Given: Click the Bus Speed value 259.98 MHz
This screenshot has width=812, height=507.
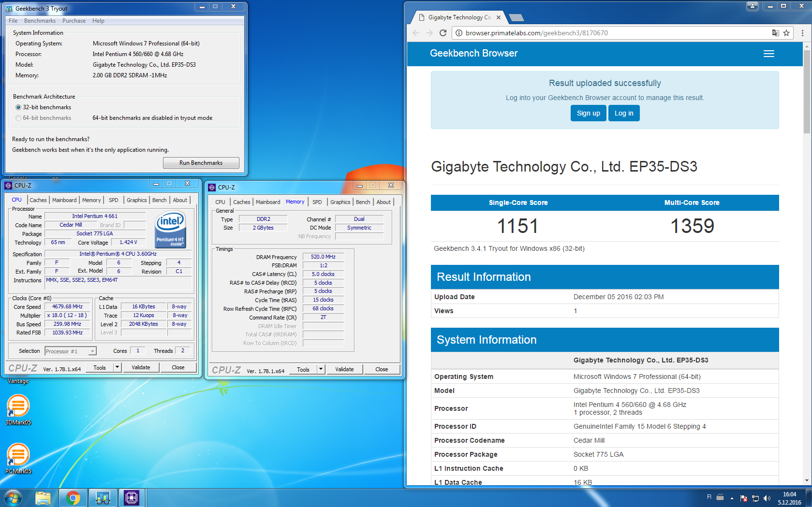Looking at the screenshot, I should [x=67, y=324].
